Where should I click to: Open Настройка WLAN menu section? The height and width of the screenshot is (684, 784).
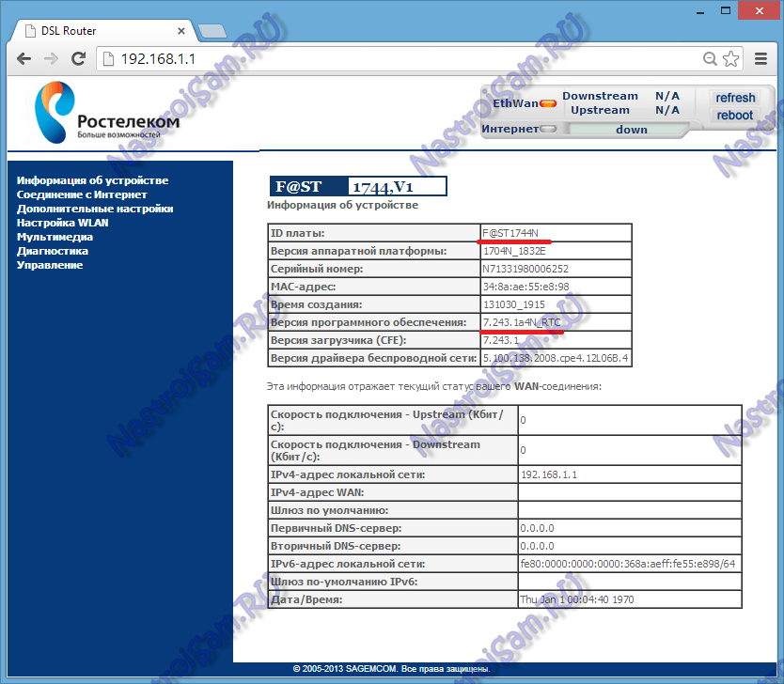[x=62, y=223]
